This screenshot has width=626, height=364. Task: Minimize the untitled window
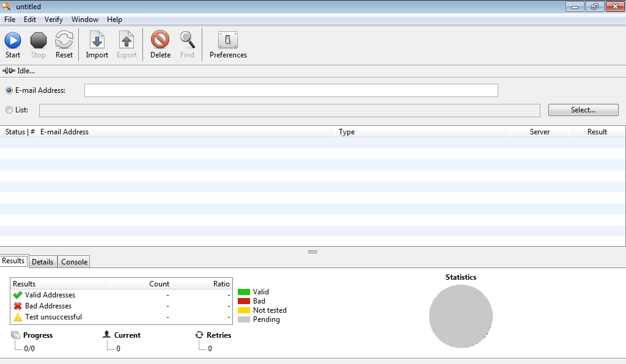click(x=575, y=6)
